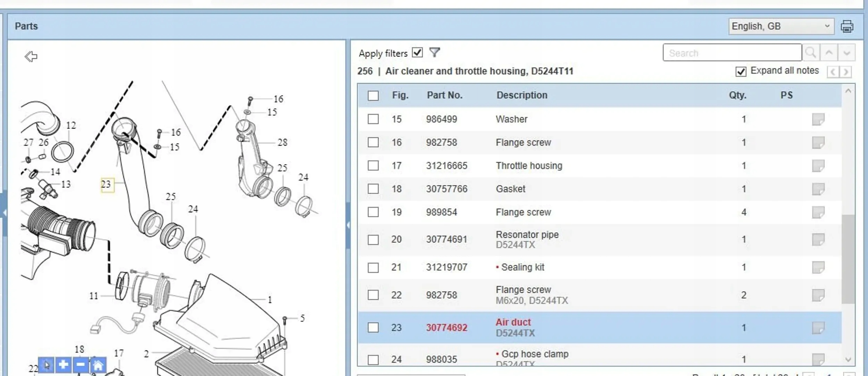This screenshot has height=376, width=868.
Task: Click the parts list vertical scrollbar thumb
Action: coord(848,259)
